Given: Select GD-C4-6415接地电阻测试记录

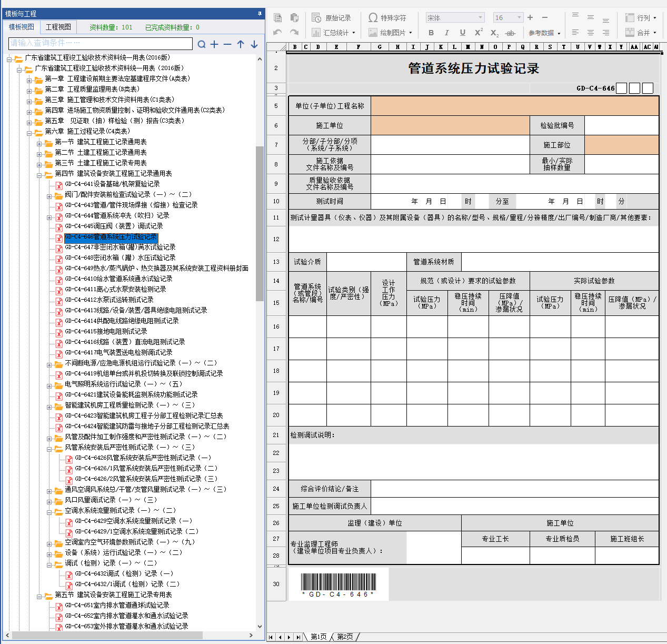Looking at the screenshot, I should (x=106, y=331).
